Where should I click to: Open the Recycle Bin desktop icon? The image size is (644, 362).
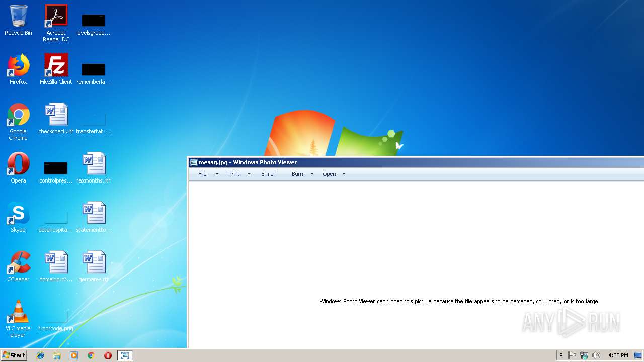tap(18, 20)
